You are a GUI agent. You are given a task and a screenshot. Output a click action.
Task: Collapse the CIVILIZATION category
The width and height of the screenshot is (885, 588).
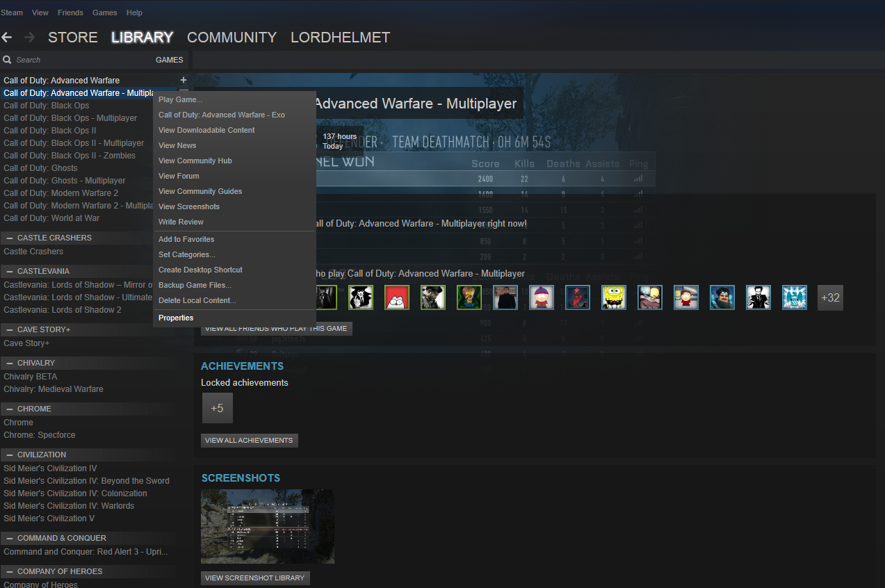[x=10, y=455]
